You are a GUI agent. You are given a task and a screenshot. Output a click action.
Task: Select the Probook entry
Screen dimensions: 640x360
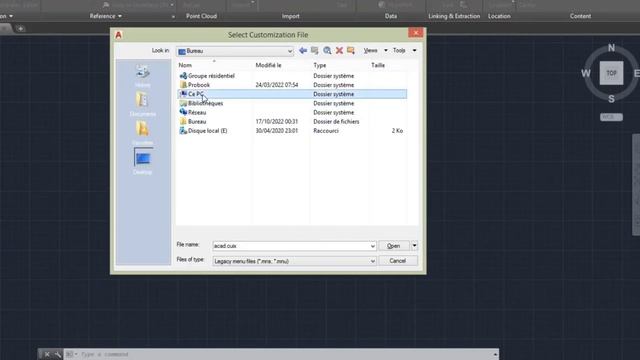click(199, 85)
